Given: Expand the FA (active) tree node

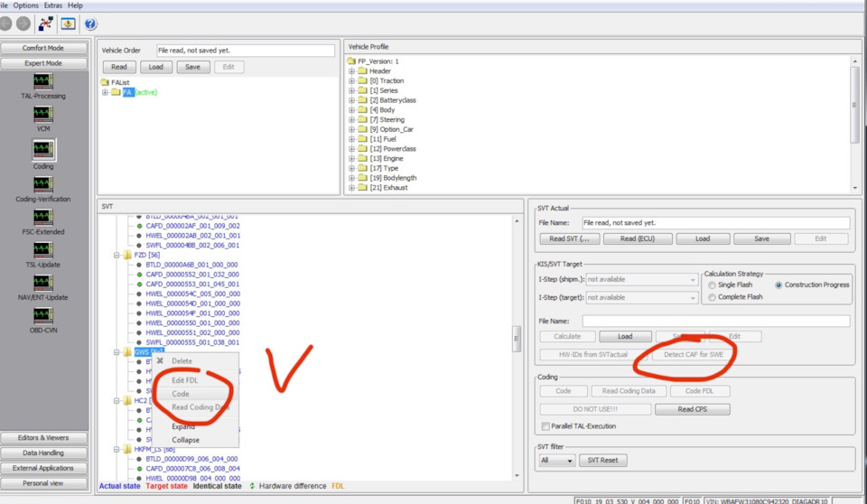Looking at the screenshot, I should tap(105, 92).
